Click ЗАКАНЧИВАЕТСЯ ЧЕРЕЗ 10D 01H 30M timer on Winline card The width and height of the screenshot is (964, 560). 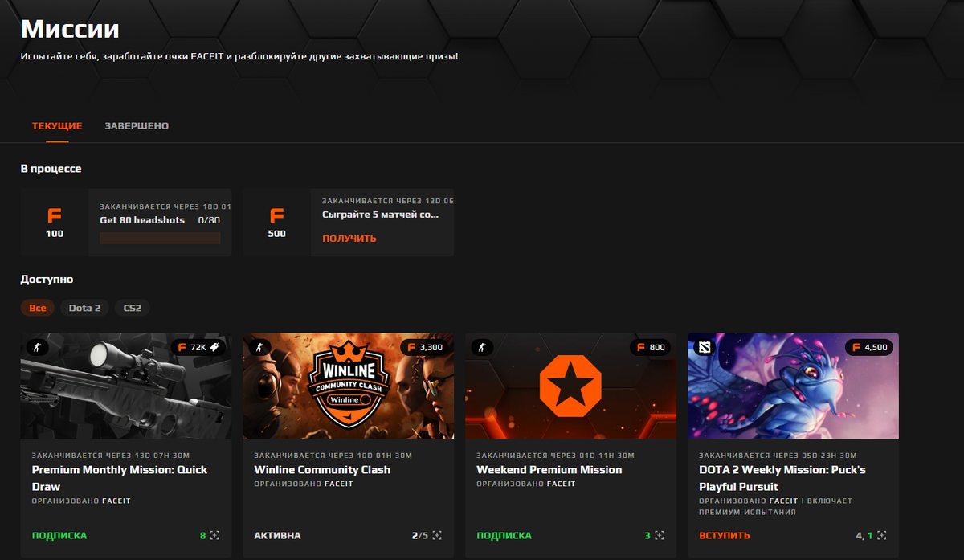[333, 456]
